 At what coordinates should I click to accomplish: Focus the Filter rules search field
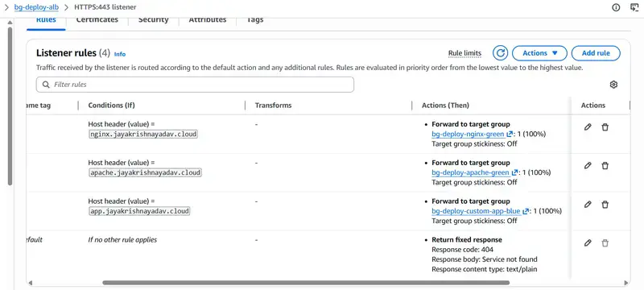[195, 85]
